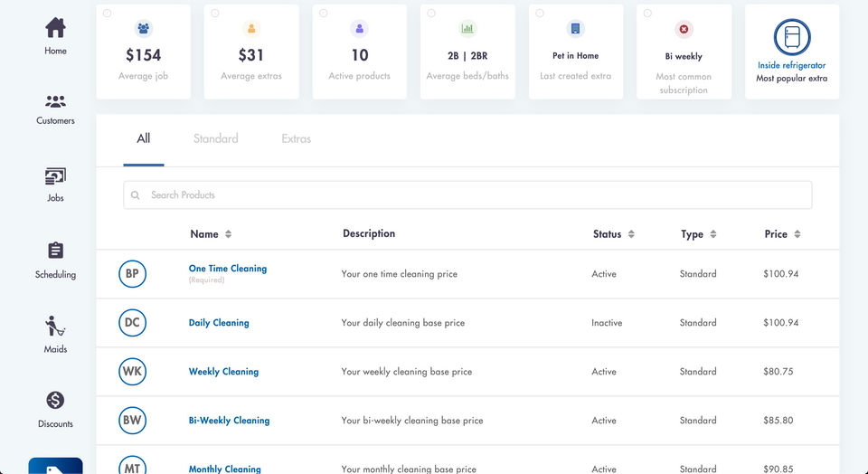868x474 pixels.
Task: Click info dot on Average extras card
Action: pos(215,14)
